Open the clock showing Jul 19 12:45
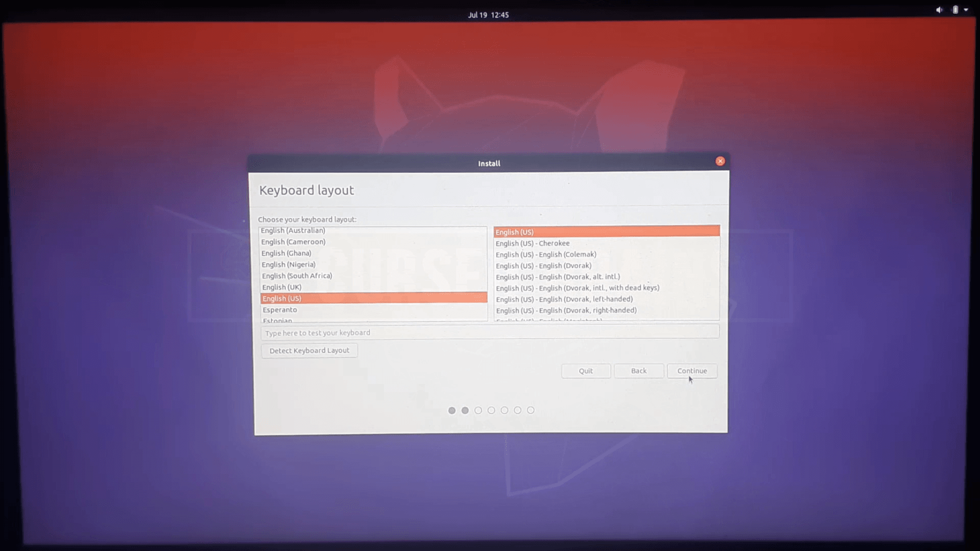 pyautogui.click(x=488, y=15)
